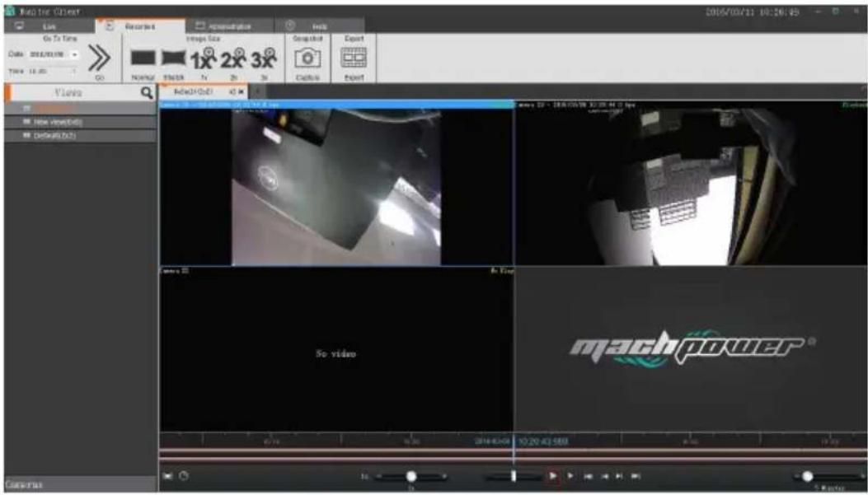Screen dimensions: 868x495
Task: Click the timeline playhead marker
Action: tap(514, 448)
